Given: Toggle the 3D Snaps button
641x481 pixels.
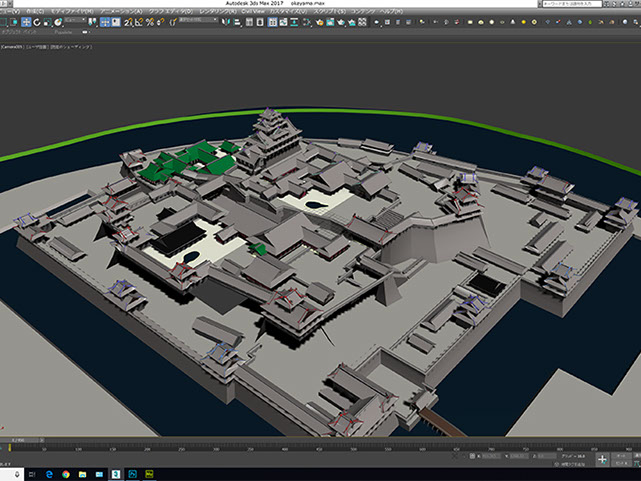Looking at the screenshot, I should click(128, 22).
